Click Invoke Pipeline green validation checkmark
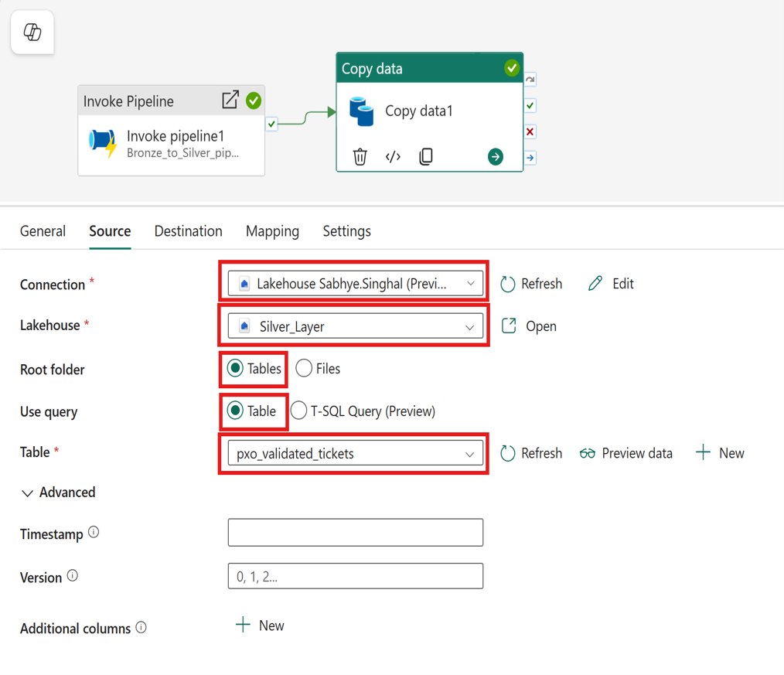The image size is (784, 675). (254, 101)
